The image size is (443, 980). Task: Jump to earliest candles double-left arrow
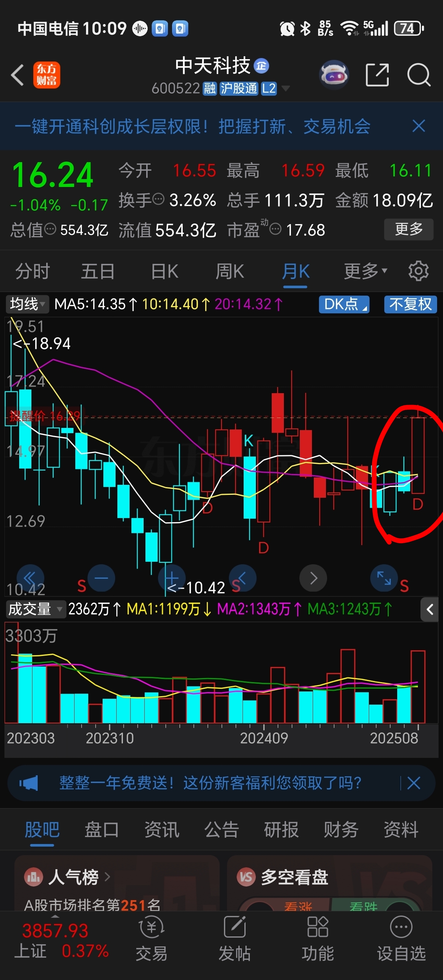coord(30,578)
